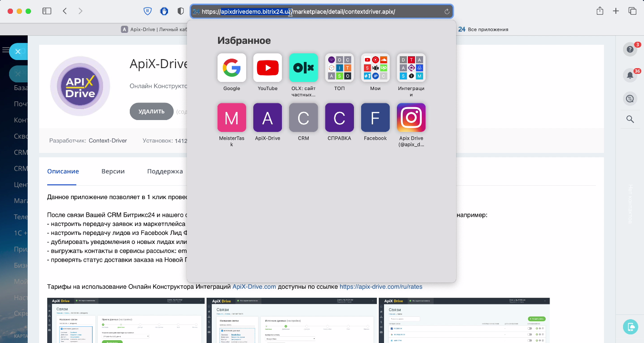Select the Версии tab
The width and height of the screenshot is (644, 343).
click(x=113, y=171)
